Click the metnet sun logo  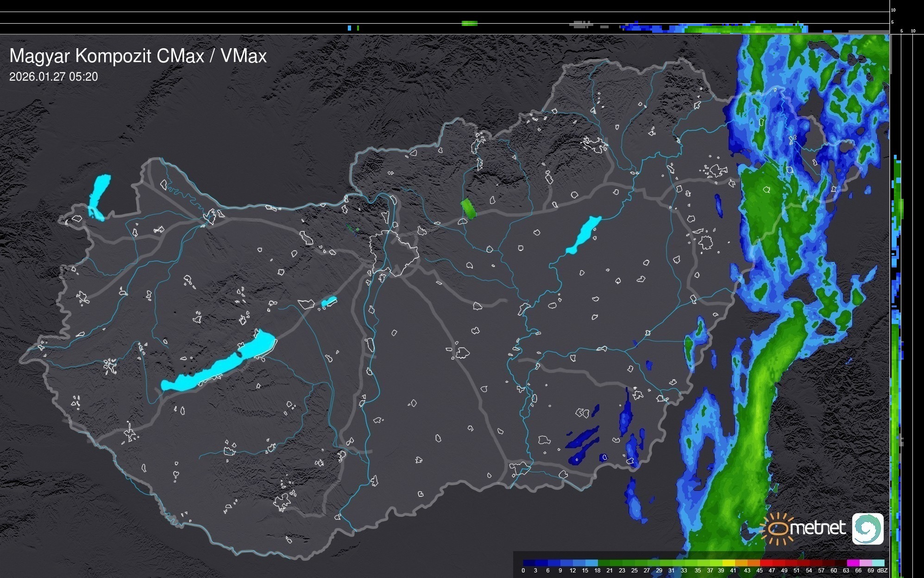[x=777, y=528]
